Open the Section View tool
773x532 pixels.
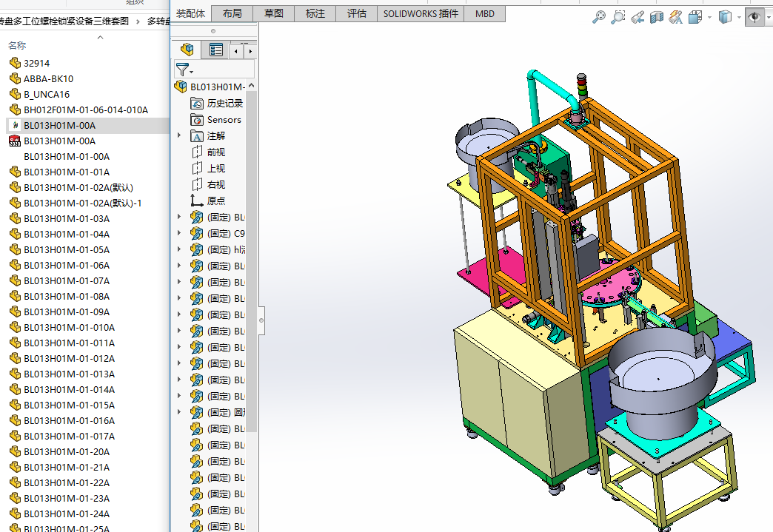coord(657,16)
